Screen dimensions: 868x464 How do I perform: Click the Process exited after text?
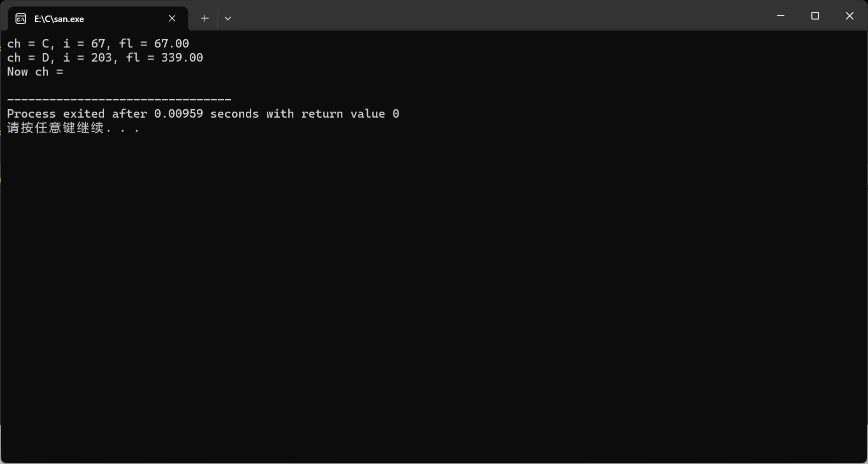coord(77,114)
